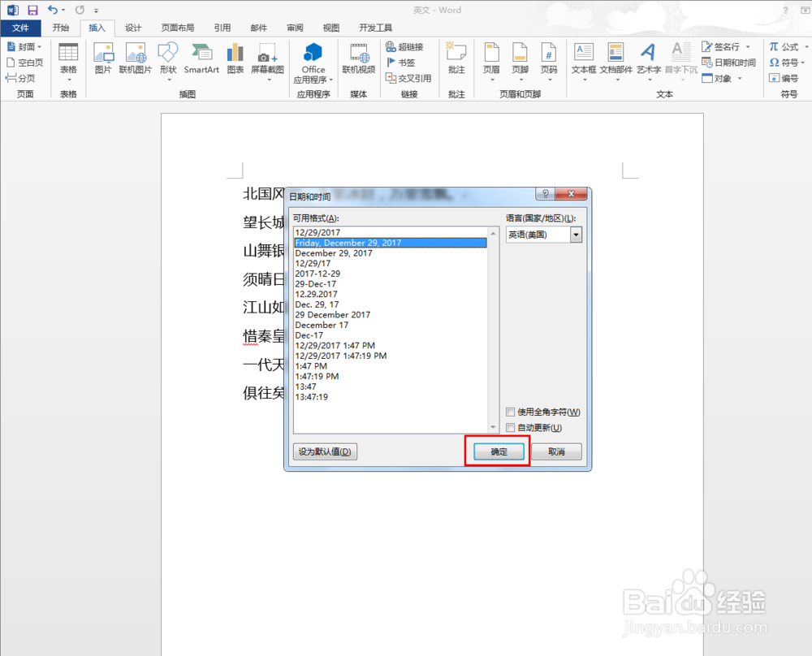Screen dimensions: 812x656
Task: Expand the quick access toolbar customize arrow
Action: pyautogui.click(x=97, y=11)
